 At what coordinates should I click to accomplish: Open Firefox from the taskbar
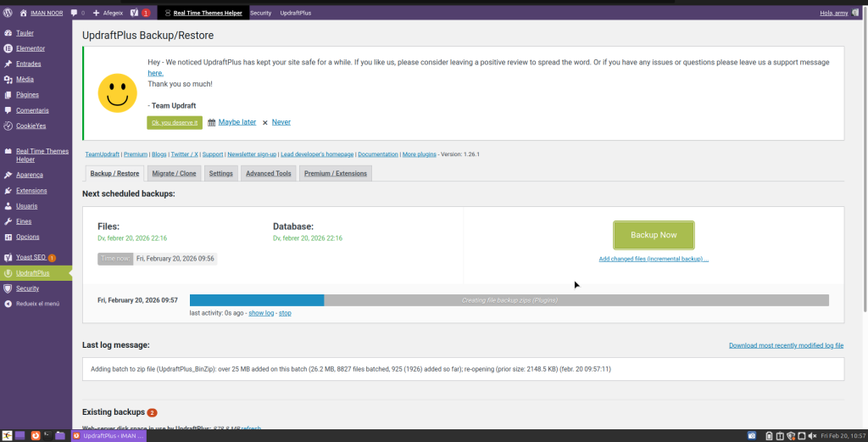[36, 435]
